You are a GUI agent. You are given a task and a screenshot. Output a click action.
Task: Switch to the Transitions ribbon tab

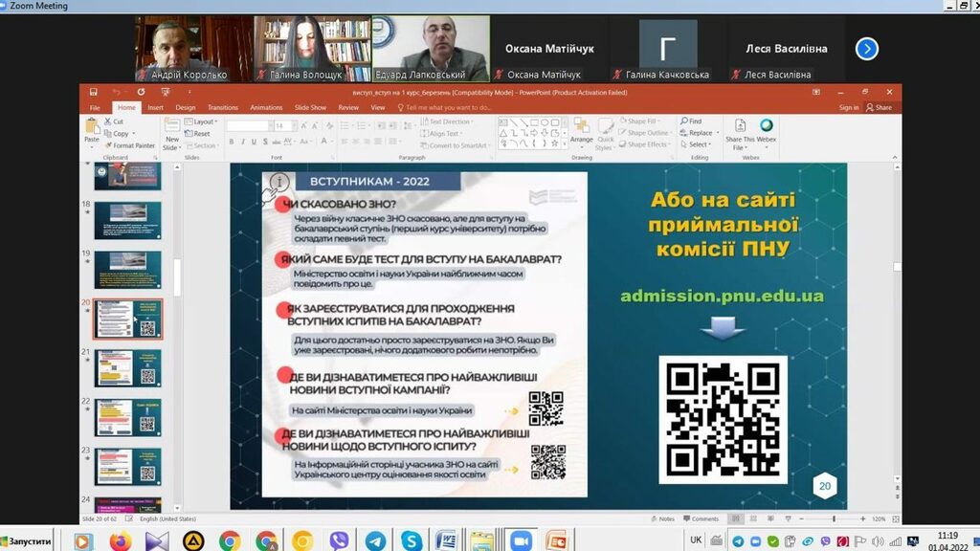pyautogui.click(x=222, y=108)
